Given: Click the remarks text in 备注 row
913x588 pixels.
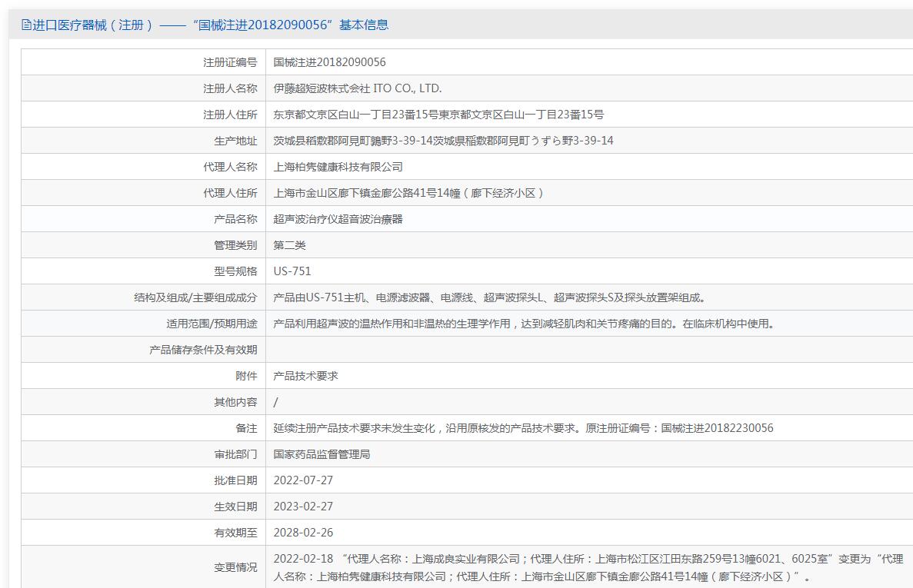Looking at the screenshot, I should click(x=523, y=428).
